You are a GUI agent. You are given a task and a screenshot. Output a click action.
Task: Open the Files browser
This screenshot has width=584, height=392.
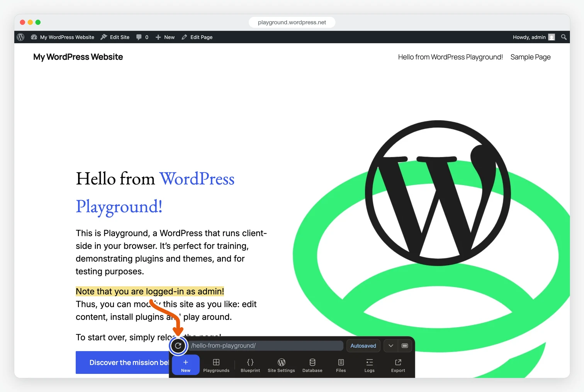pyautogui.click(x=341, y=365)
